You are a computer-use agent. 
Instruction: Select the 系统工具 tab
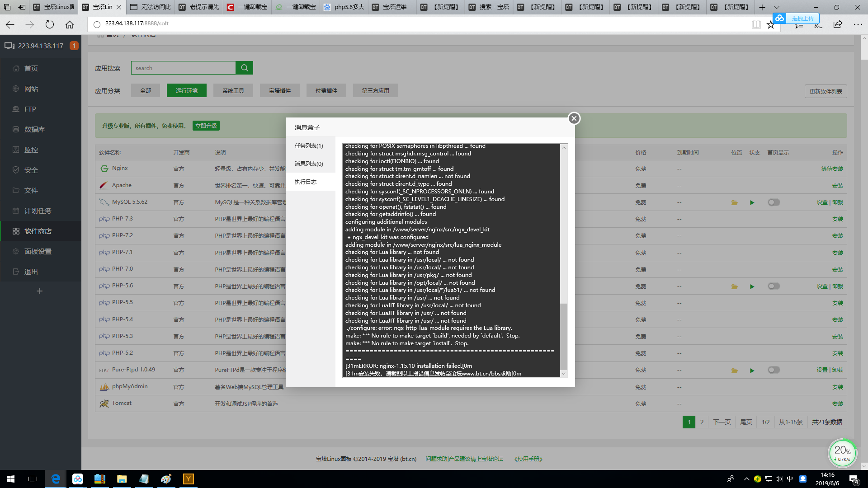click(233, 90)
